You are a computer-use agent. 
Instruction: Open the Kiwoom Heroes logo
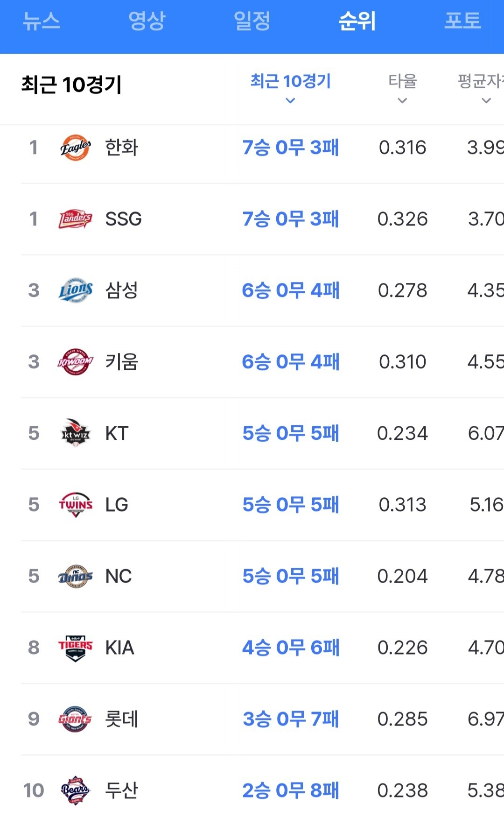click(75, 362)
